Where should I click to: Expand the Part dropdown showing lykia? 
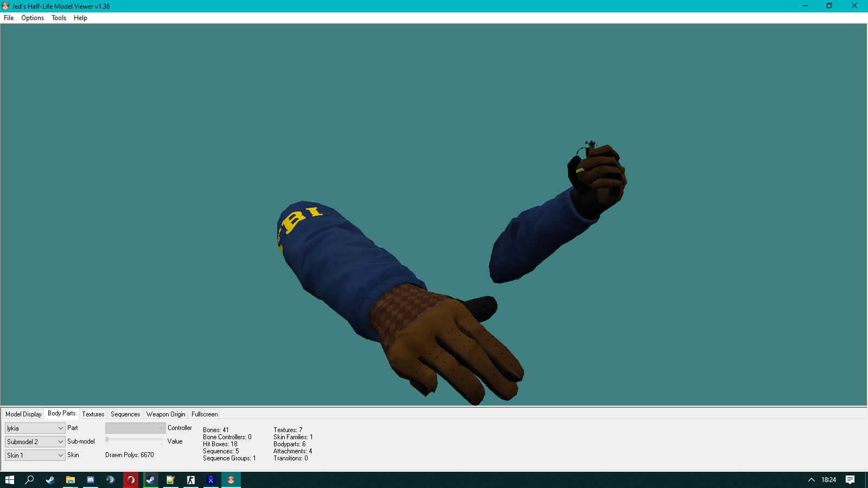pyautogui.click(x=35, y=428)
